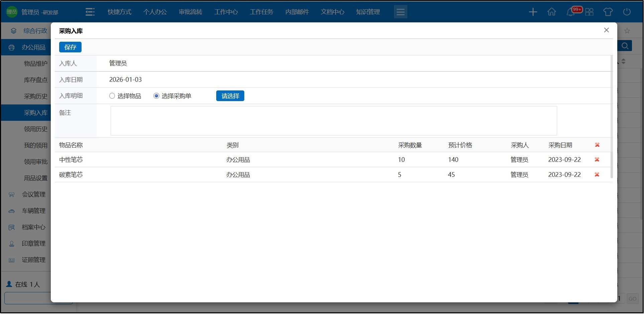This screenshot has height=314, width=644.
Task: Open the theme shirt icon
Action: 608,12
